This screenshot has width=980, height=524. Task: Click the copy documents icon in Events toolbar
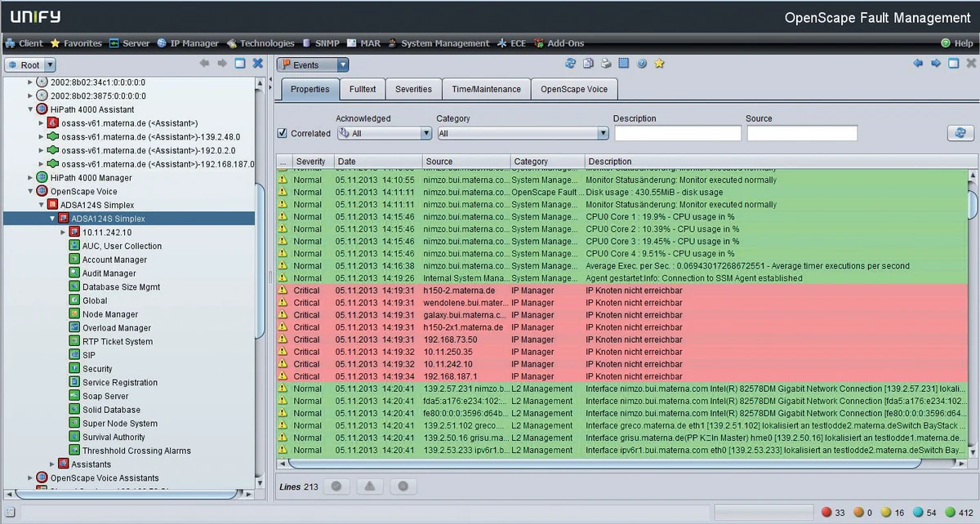pos(588,64)
